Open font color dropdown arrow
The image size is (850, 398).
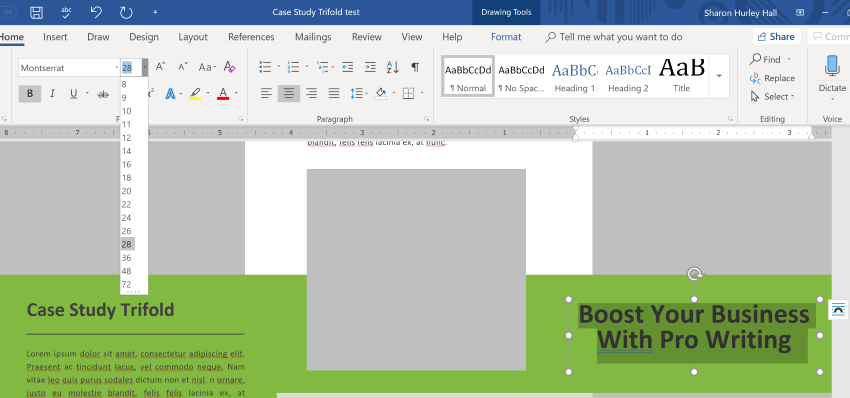coord(236,94)
